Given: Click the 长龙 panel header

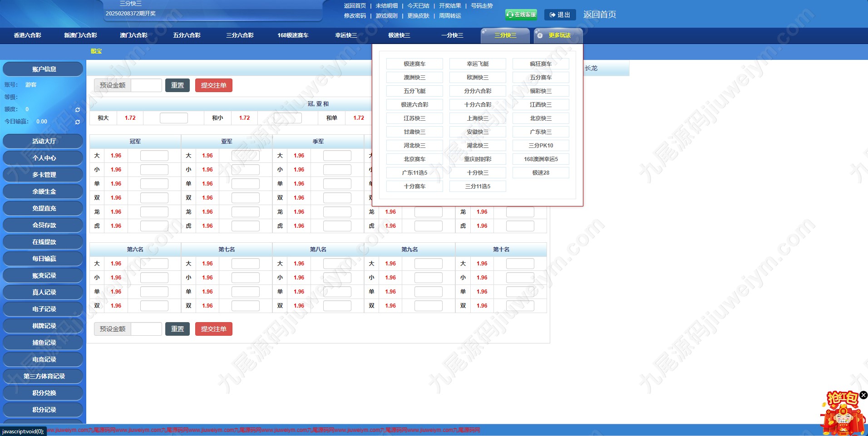Looking at the screenshot, I should (591, 69).
